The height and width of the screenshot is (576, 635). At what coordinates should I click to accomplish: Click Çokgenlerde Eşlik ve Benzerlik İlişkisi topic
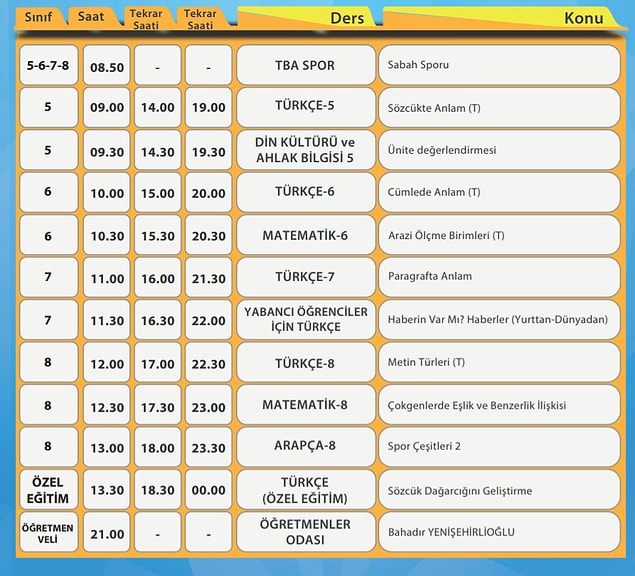[x=499, y=405]
